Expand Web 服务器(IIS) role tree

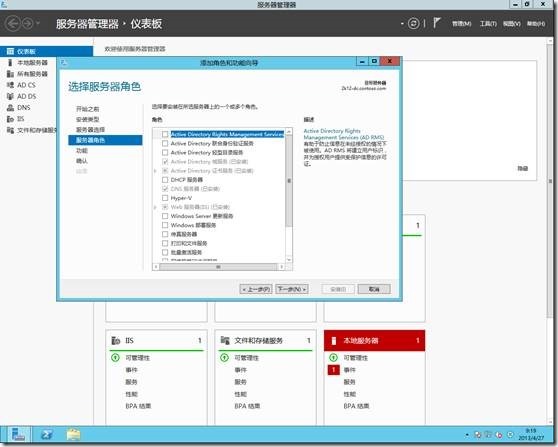pos(156,207)
